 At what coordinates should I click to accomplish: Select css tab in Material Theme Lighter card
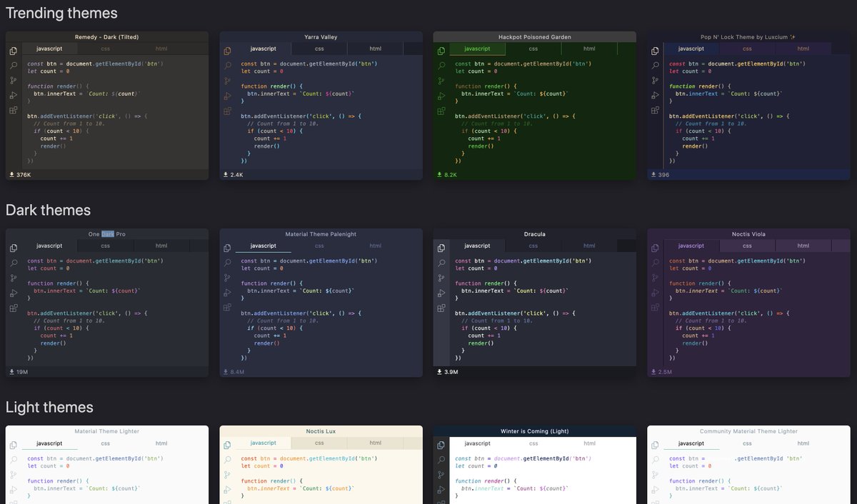106,443
